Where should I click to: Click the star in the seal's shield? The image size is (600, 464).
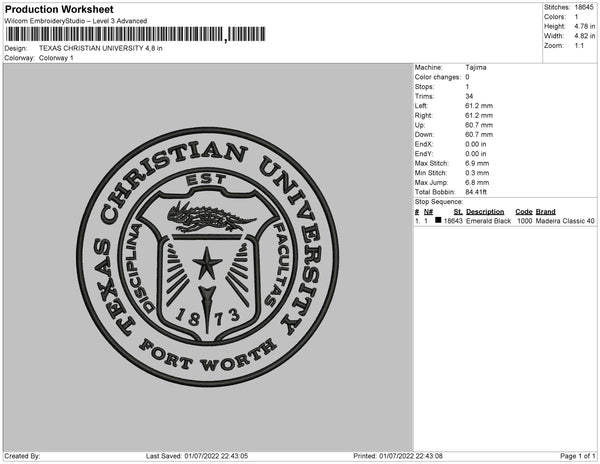point(207,263)
